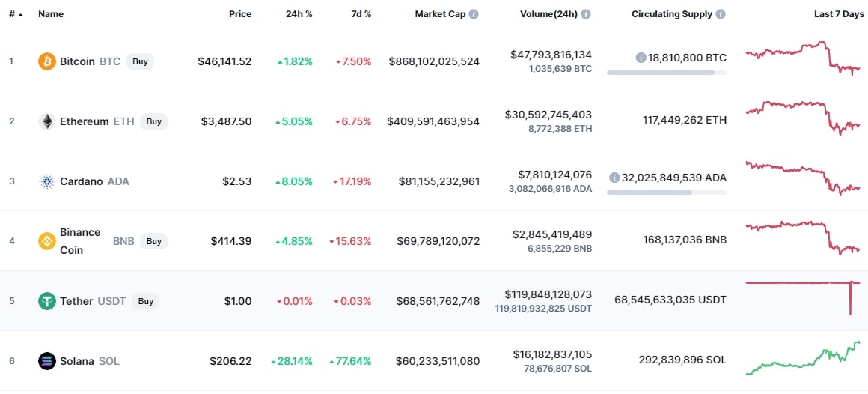Click the Tether logo icon
The image size is (868, 394).
47,301
